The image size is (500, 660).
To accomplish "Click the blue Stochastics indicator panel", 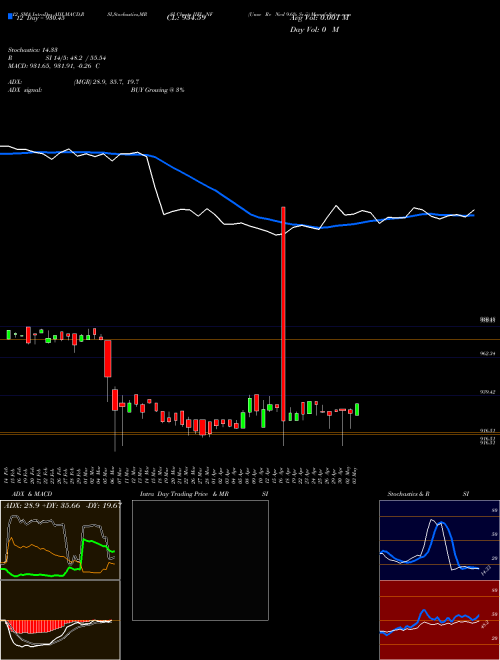I will pyautogui.click(x=439, y=540).
